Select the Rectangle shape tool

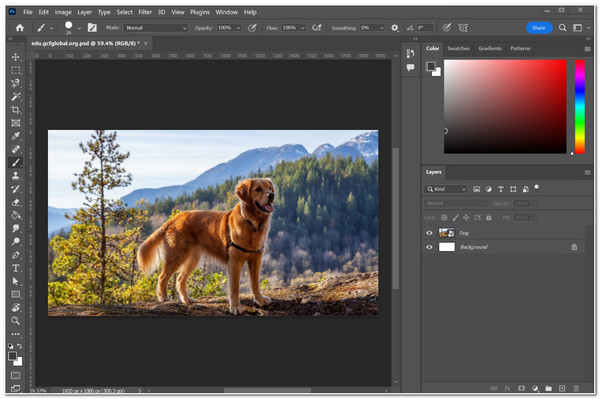click(x=16, y=294)
